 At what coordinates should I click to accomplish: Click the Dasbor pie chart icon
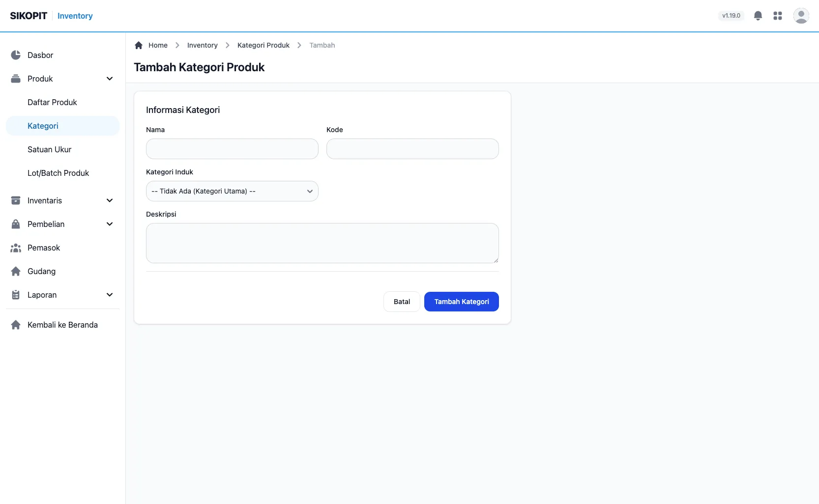[16, 55]
